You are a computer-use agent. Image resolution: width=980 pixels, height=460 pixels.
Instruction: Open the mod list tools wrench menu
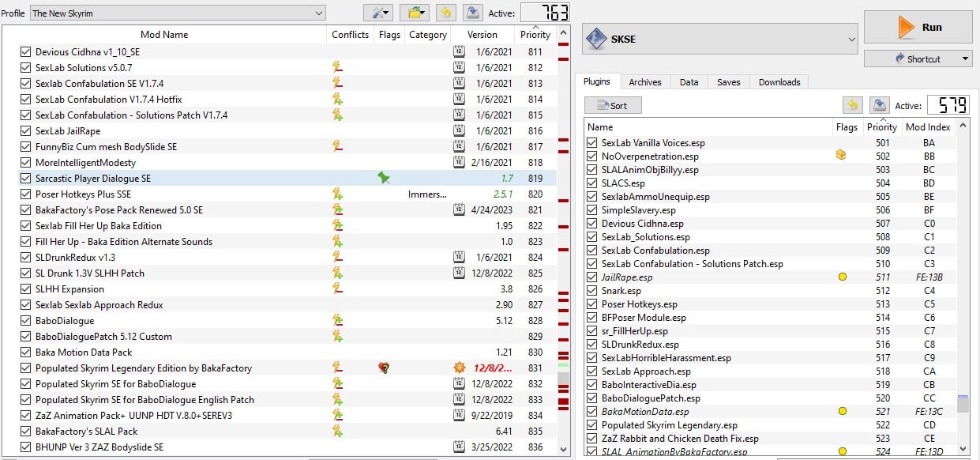click(x=377, y=13)
